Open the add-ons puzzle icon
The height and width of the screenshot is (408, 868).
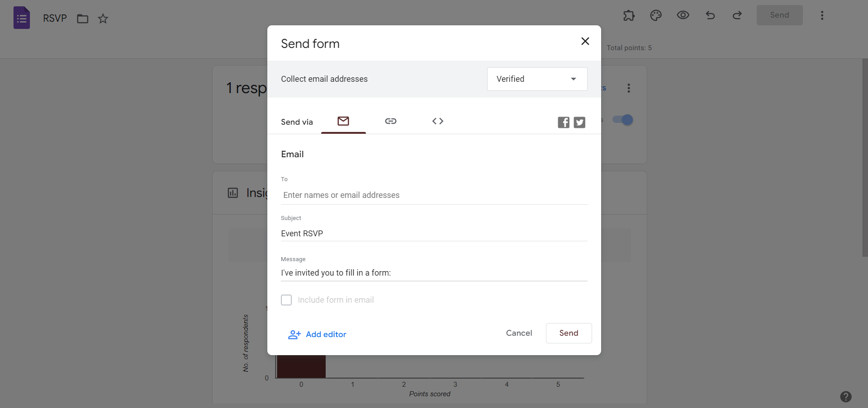(629, 15)
